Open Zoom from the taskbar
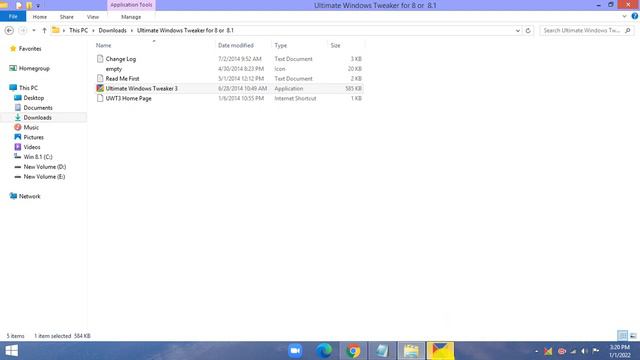 (295, 351)
